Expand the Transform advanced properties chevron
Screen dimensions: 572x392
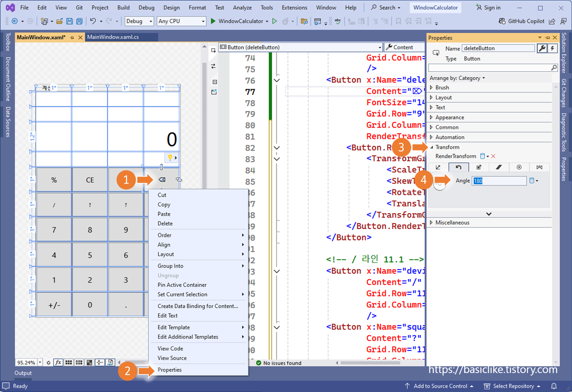click(489, 214)
